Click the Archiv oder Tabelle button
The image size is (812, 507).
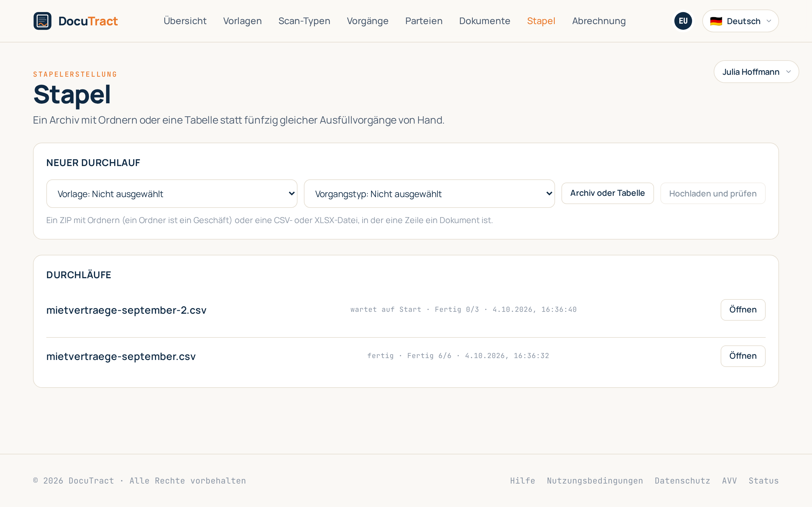tap(608, 193)
